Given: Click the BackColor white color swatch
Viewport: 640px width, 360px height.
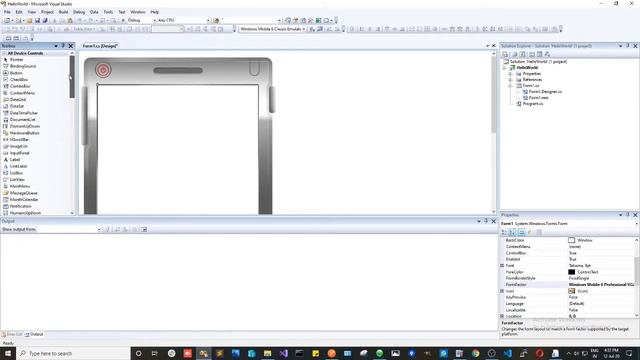Looking at the screenshot, I should click(x=571, y=240).
